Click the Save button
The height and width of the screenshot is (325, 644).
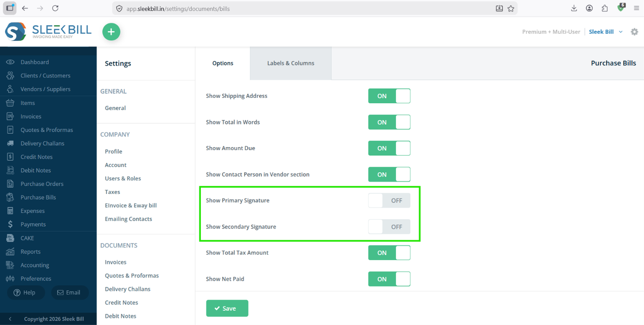click(227, 308)
